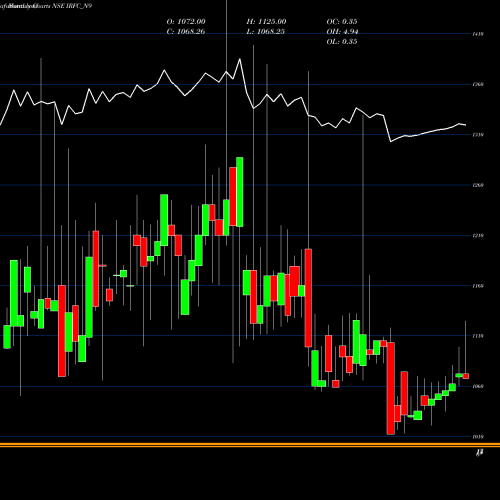Screen dimensions: 500x500
Task: Select the low value L: 1068.25
Action: pos(266,32)
